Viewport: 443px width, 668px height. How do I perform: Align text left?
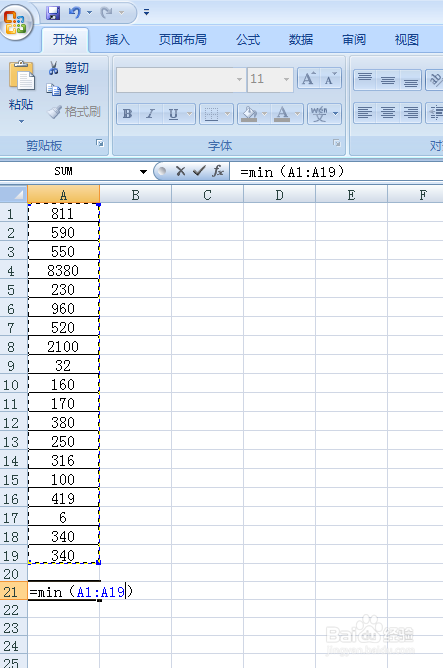coord(365,113)
